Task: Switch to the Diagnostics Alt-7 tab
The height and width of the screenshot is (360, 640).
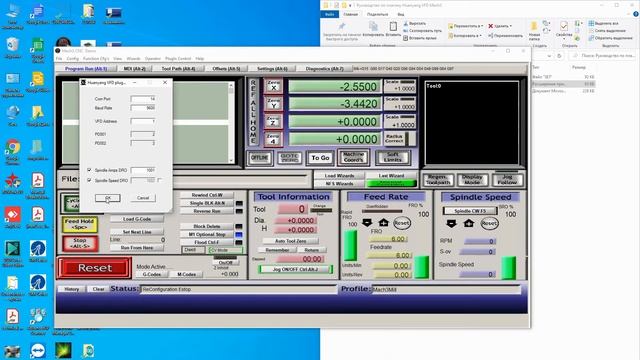Action: click(x=324, y=69)
